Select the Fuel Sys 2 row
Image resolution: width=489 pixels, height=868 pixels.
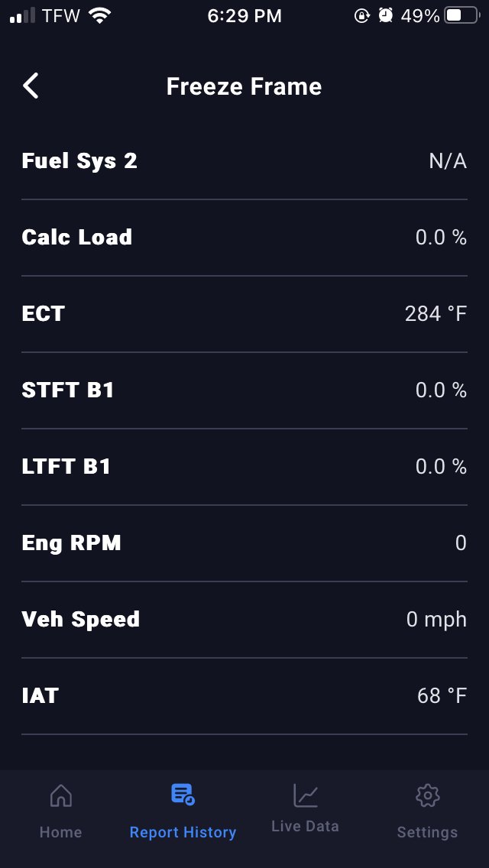coord(244,161)
